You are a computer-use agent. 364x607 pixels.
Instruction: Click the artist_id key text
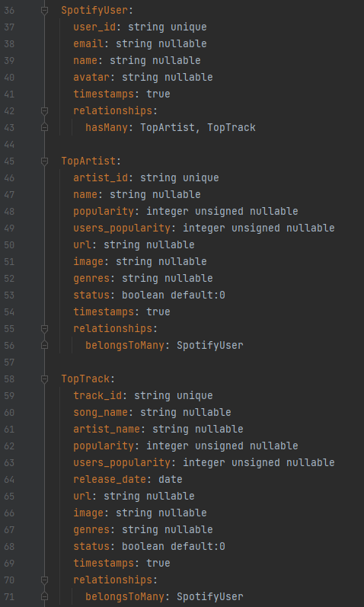[101, 177]
